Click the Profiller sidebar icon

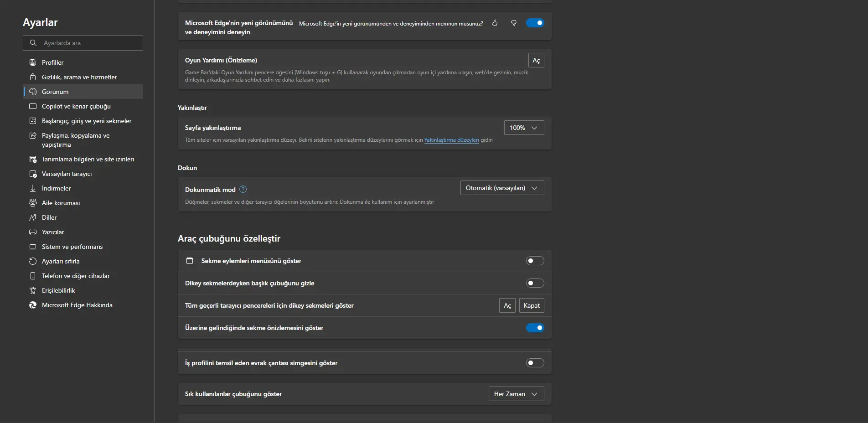click(x=33, y=62)
